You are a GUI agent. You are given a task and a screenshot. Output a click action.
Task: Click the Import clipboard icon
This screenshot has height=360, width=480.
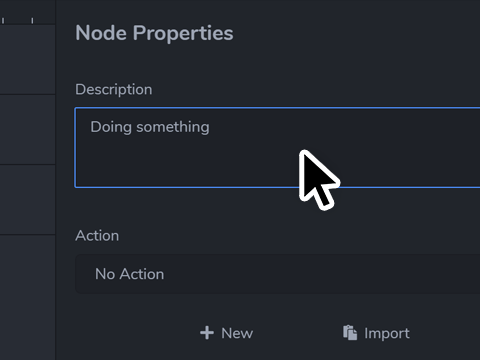click(x=350, y=333)
